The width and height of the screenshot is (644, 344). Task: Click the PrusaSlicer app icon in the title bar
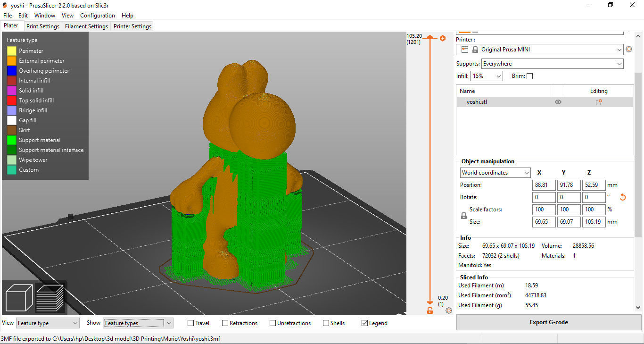(x=5, y=5)
